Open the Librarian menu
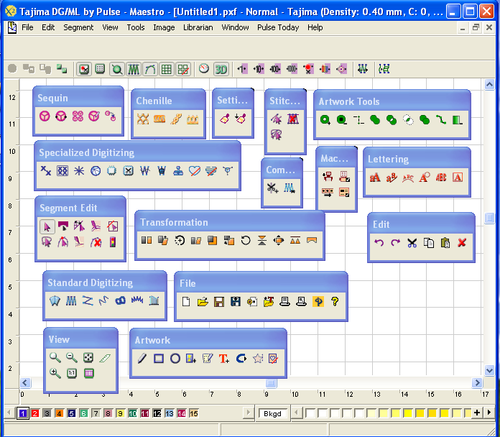The height and width of the screenshot is (437, 500). [198, 28]
